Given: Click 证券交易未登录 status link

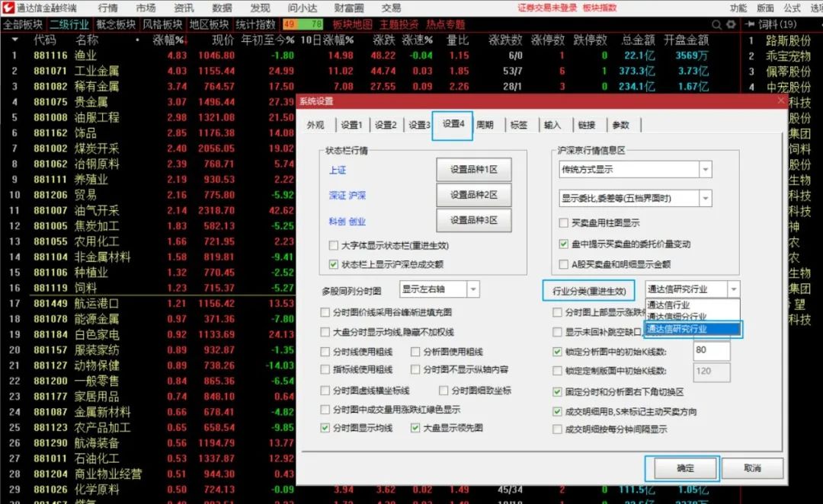Looking at the screenshot, I should click(547, 8).
